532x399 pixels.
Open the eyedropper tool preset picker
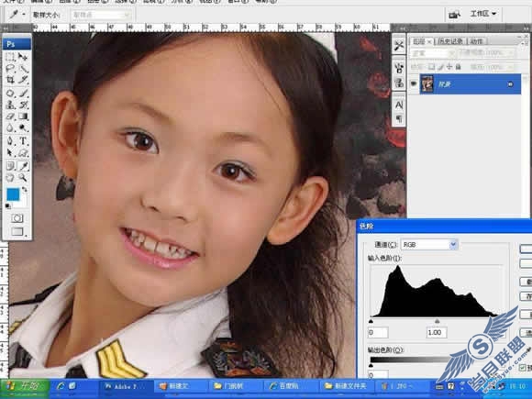click(x=17, y=15)
